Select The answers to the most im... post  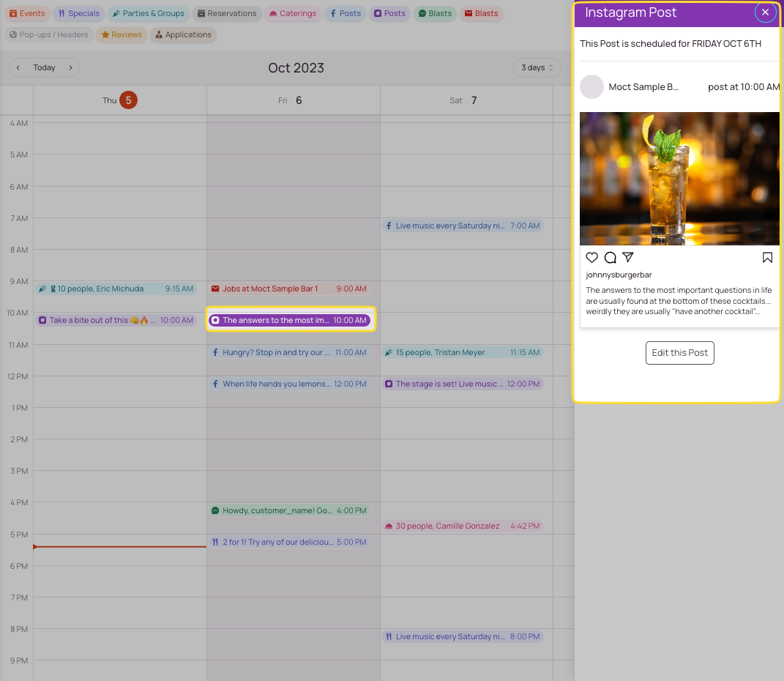pyautogui.click(x=289, y=320)
